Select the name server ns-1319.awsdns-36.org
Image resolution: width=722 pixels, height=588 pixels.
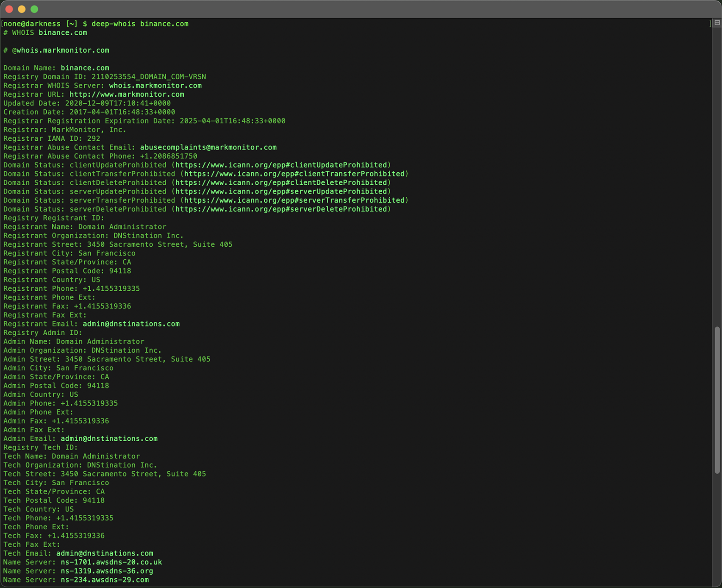pyautogui.click(x=107, y=571)
